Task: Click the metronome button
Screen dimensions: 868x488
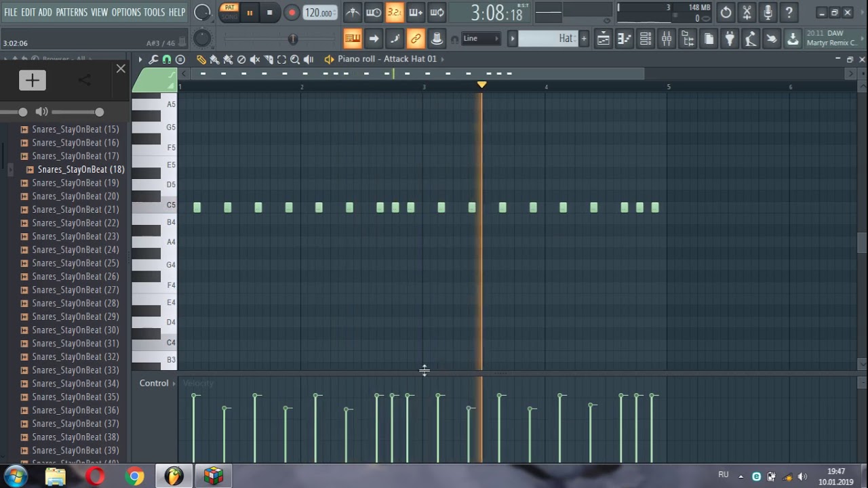Action: 353,12
